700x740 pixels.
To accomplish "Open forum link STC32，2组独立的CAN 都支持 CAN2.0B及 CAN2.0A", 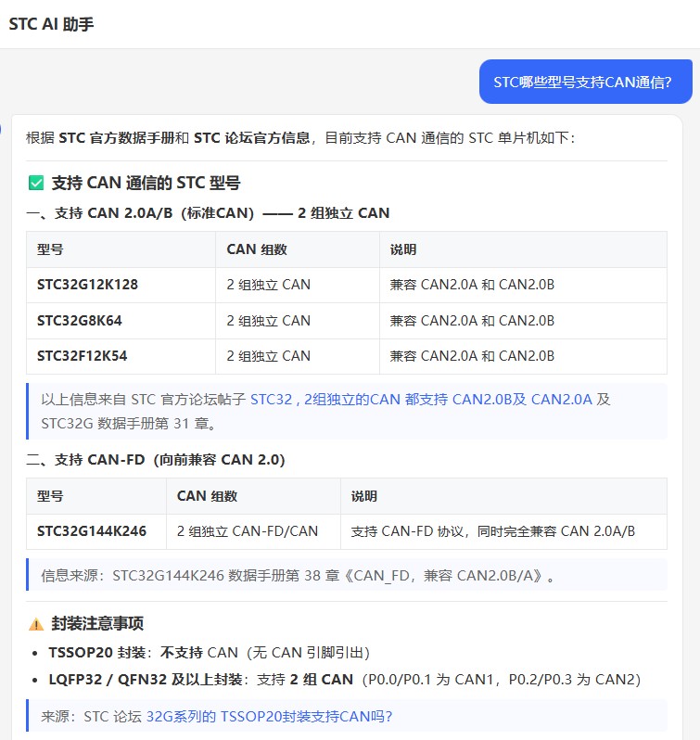I will coord(421,400).
